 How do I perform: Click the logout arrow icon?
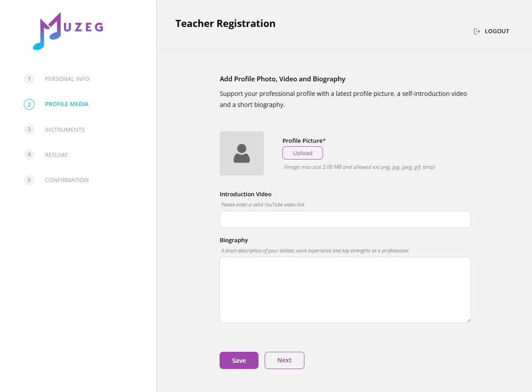[477, 31]
